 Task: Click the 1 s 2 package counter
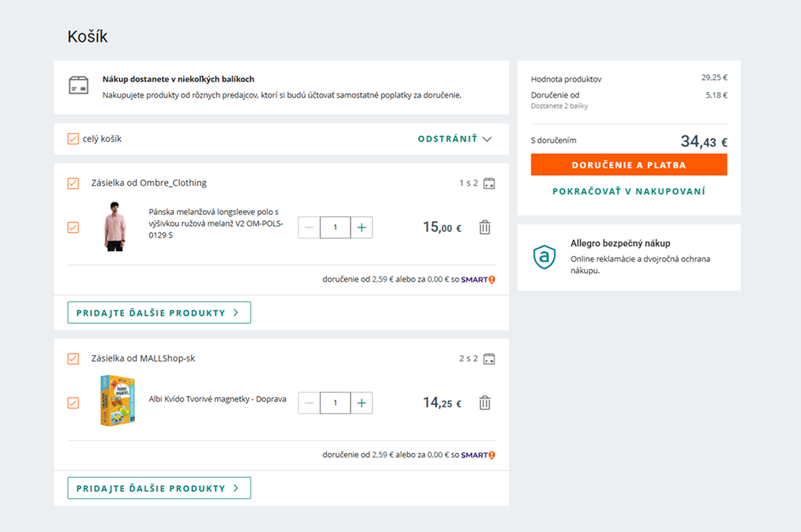tap(468, 183)
